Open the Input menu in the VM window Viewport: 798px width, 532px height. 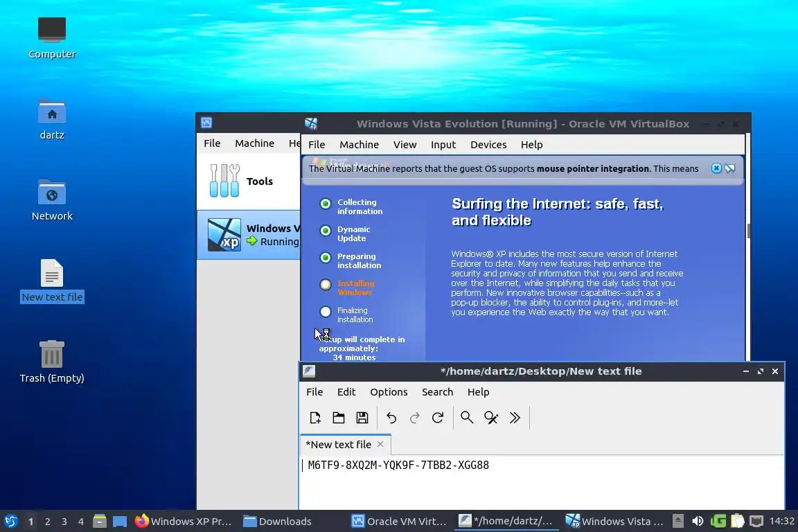coord(443,145)
